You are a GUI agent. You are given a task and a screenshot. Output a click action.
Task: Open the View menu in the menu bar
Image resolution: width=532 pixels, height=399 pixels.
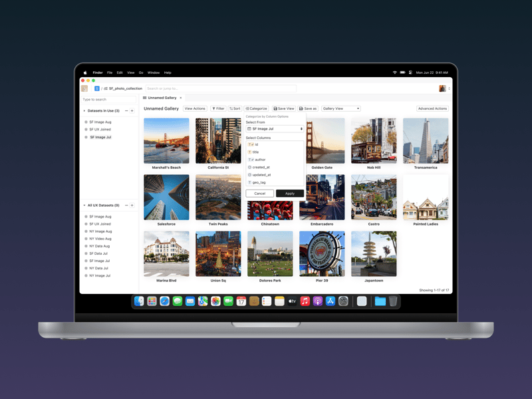131,72
